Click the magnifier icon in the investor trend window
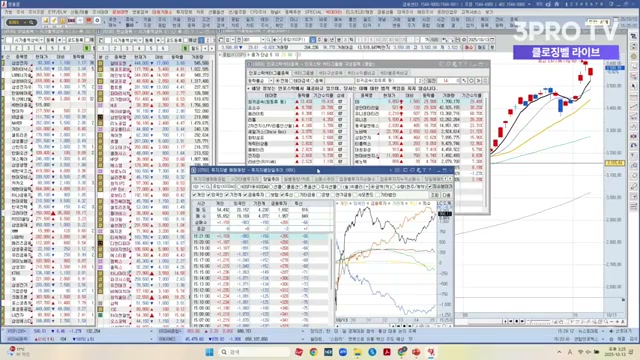The width and height of the screenshot is (640, 360). pos(207,187)
